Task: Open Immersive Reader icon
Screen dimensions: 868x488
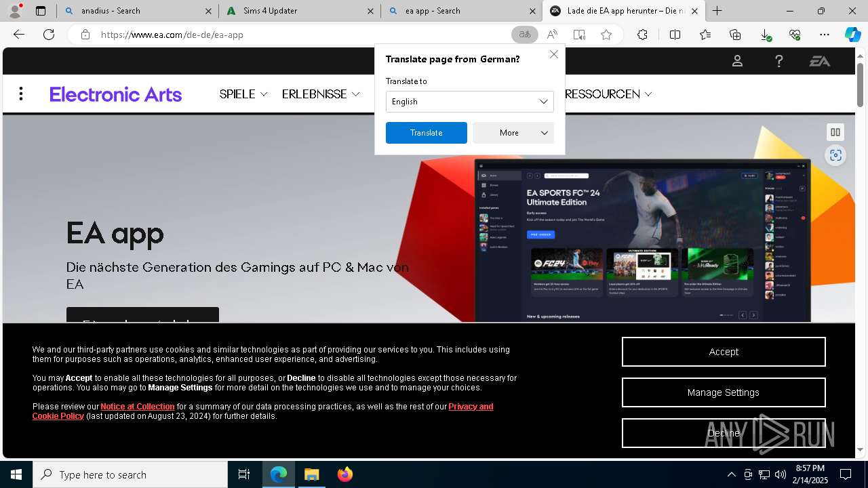Action: point(579,35)
